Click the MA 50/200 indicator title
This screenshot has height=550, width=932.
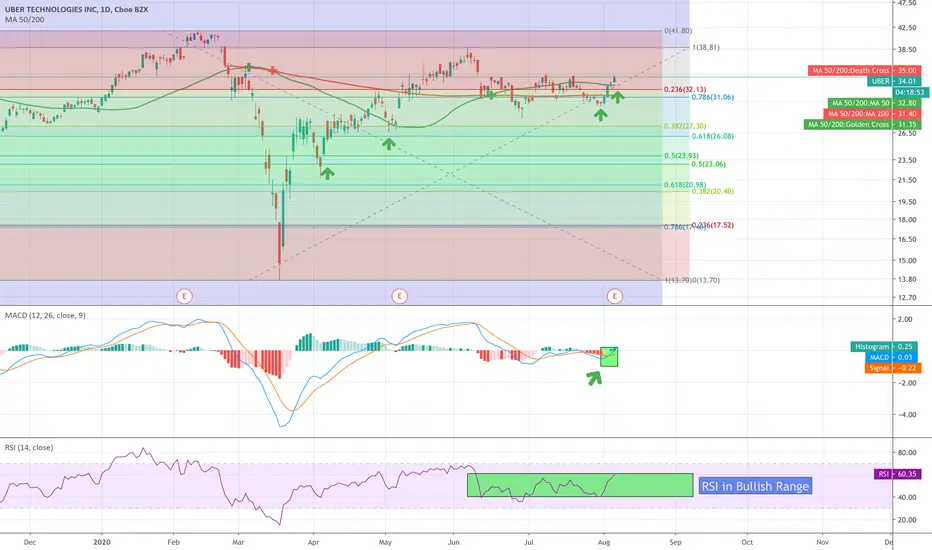coord(24,20)
